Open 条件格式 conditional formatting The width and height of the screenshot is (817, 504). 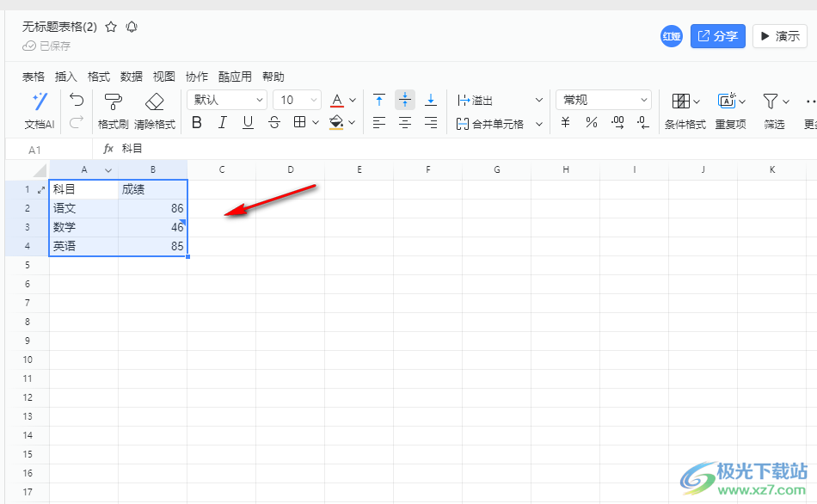685,110
